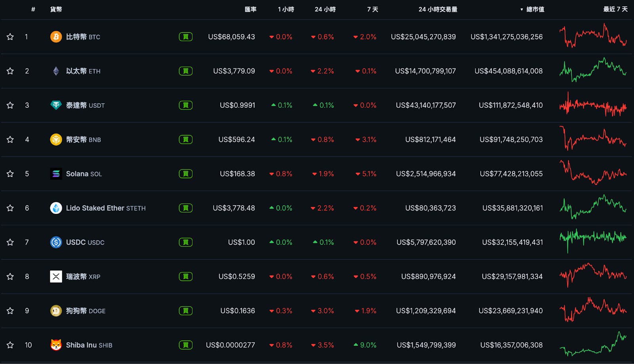The height and width of the screenshot is (364, 634).
Task: Click the buy button for ETH
Action: (186, 71)
